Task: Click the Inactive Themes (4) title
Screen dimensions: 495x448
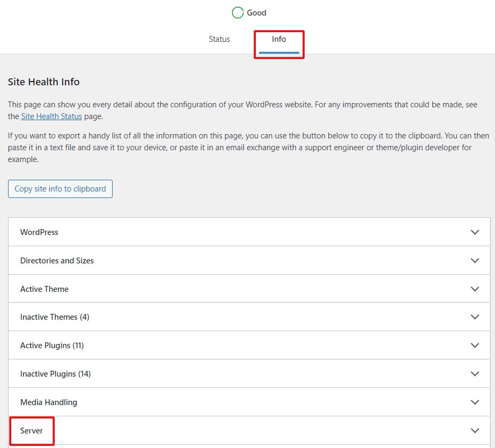Action: [x=55, y=317]
